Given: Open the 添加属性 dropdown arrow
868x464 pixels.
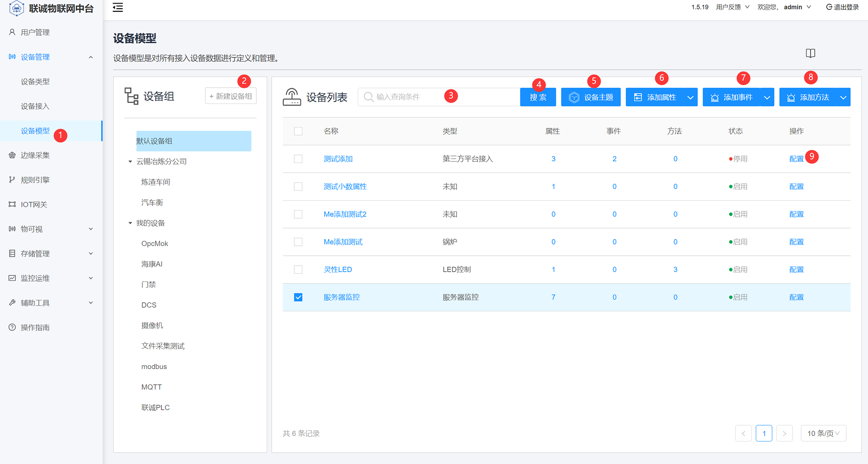Looking at the screenshot, I should click(x=690, y=97).
